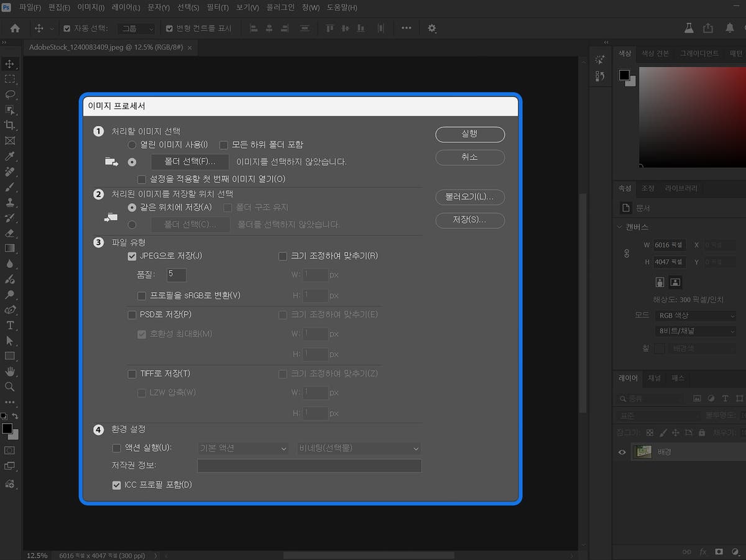Select the Type tool

click(9, 325)
